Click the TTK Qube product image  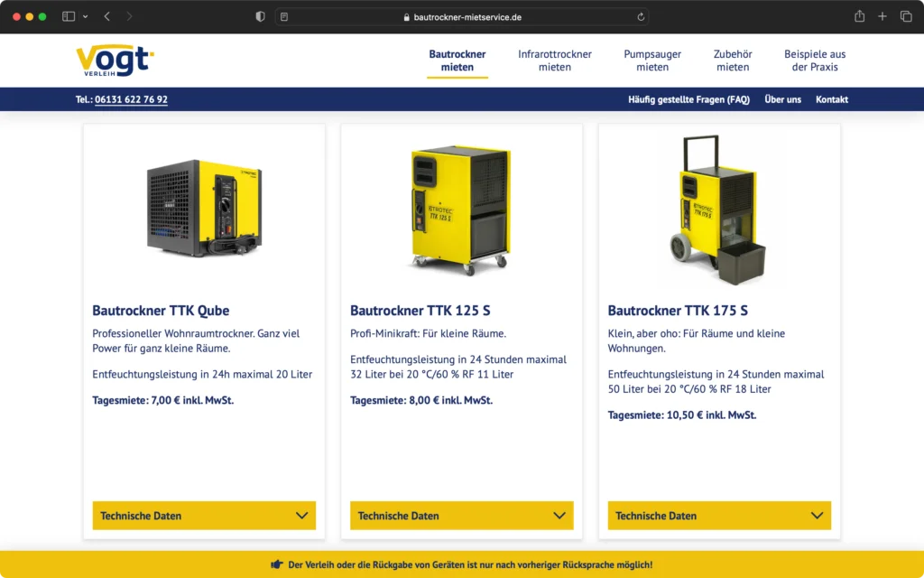pos(204,207)
